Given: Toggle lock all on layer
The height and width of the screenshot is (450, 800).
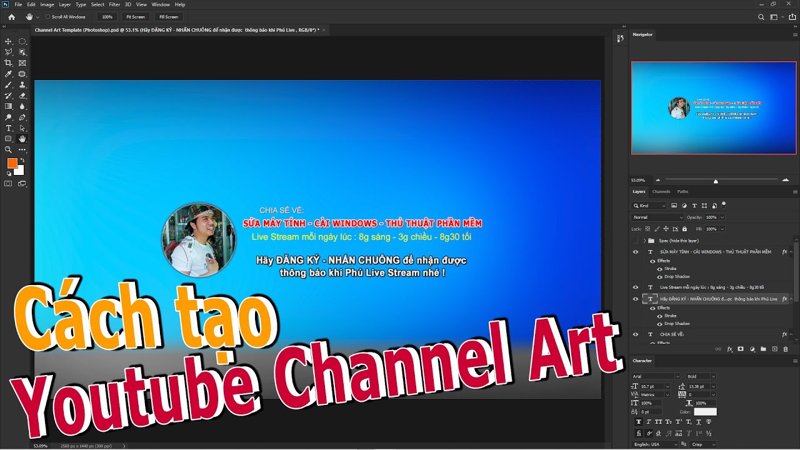Looking at the screenshot, I should pyautogui.click(x=684, y=229).
